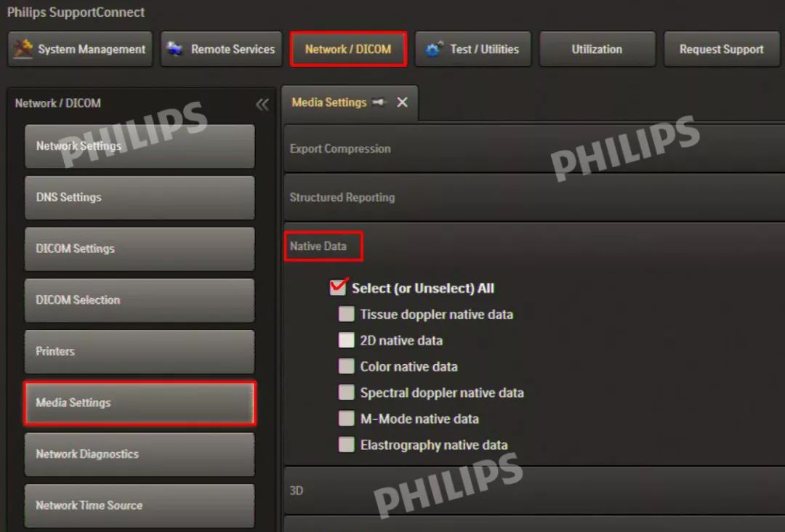The height and width of the screenshot is (532, 785).
Task: Click the Test / Utilities gear icon
Action: (433, 49)
